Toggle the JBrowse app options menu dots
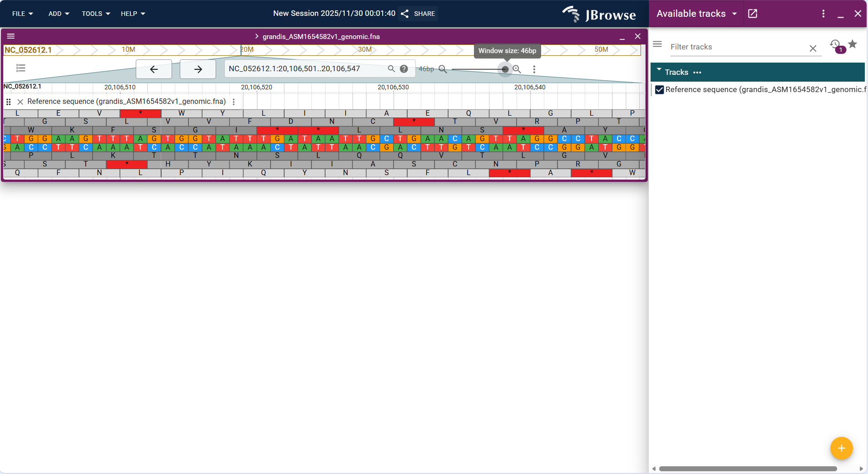The width and height of the screenshot is (868, 474). (823, 14)
